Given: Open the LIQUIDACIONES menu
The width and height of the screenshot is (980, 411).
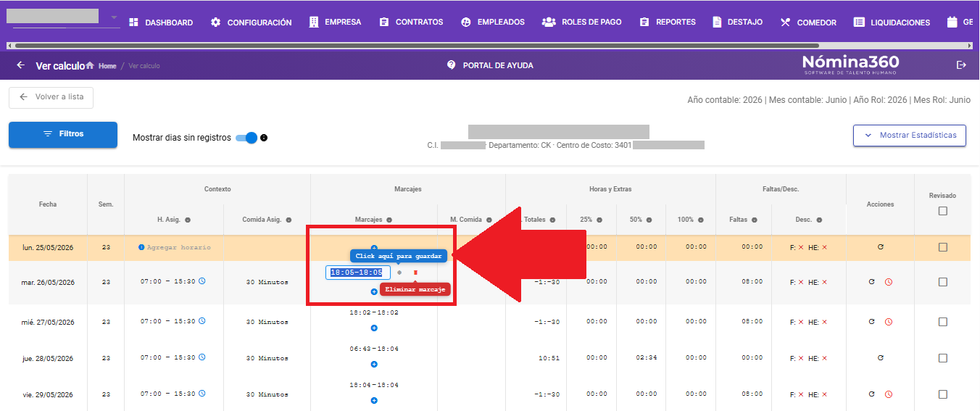Looking at the screenshot, I should coord(892,22).
